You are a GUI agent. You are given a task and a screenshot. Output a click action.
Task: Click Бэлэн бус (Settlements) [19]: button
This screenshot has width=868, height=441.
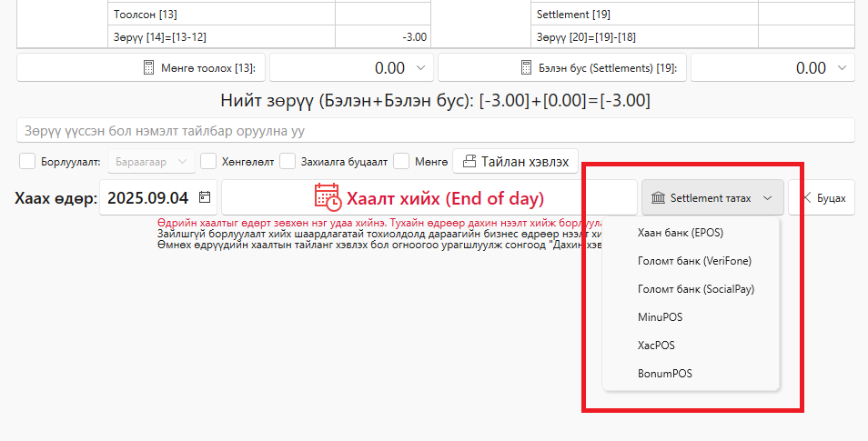[562, 68]
